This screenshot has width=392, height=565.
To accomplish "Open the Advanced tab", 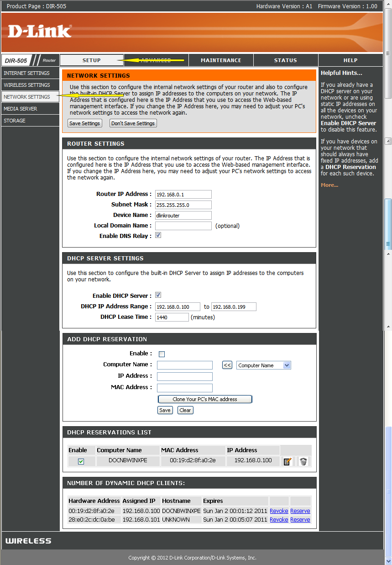I will (156, 60).
